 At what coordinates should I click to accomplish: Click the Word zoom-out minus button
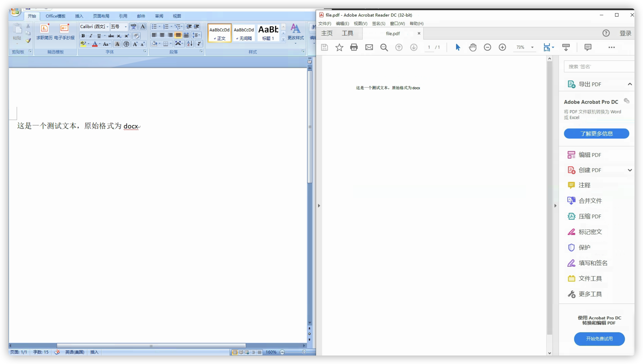click(x=282, y=352)
